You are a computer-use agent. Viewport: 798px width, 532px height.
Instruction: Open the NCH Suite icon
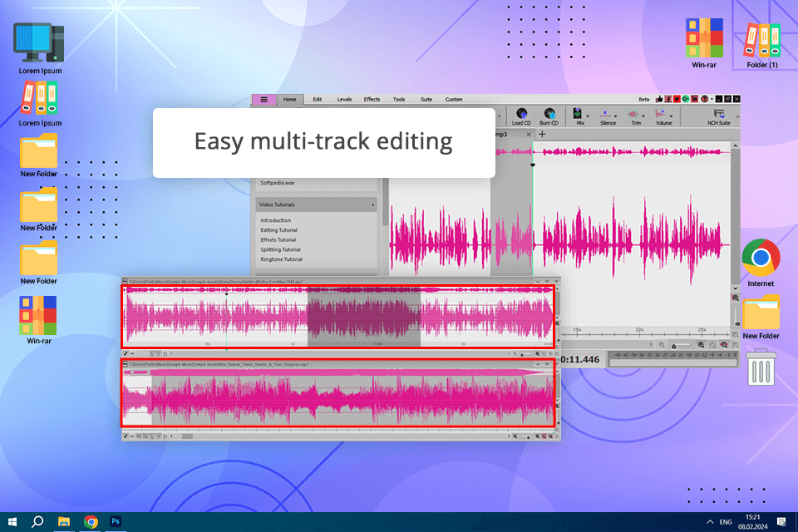tap(719, 114)
